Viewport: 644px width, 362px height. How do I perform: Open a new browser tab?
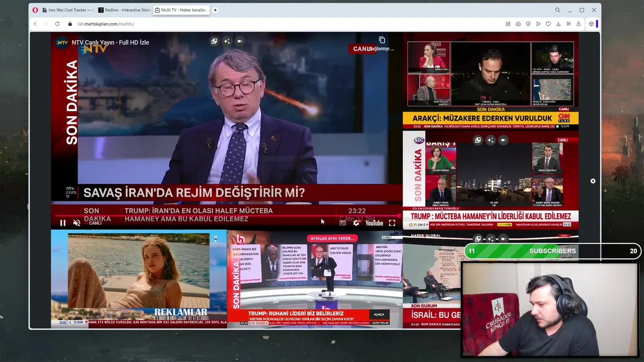[215, 10]
